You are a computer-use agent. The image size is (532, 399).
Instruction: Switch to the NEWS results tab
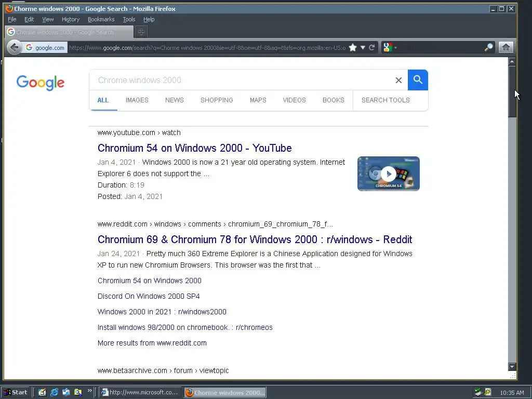[x=175, y=100]
